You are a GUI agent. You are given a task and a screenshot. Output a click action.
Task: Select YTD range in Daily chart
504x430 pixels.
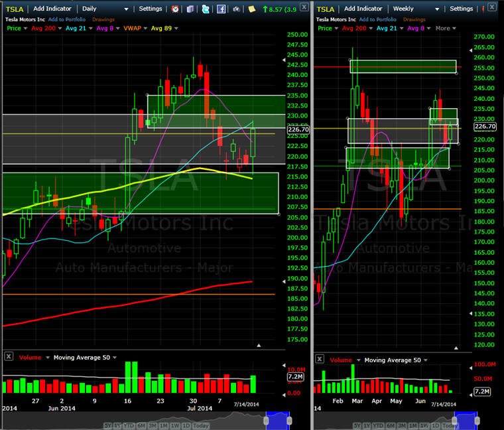click(129, 426)
